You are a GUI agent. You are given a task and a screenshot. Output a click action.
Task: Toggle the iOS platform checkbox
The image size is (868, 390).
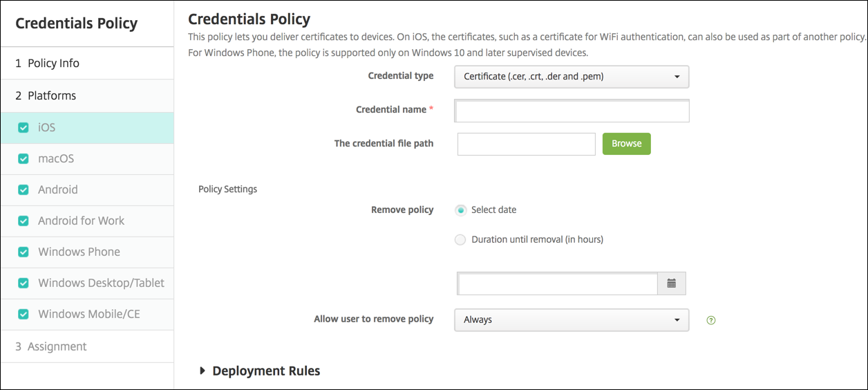point(23,128)
